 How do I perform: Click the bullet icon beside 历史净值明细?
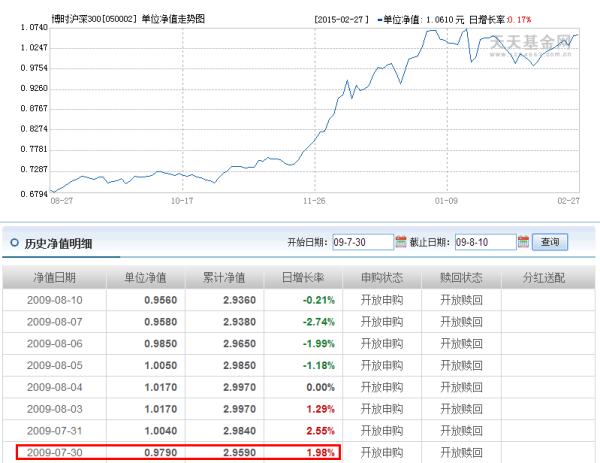[x=13, y=242]
